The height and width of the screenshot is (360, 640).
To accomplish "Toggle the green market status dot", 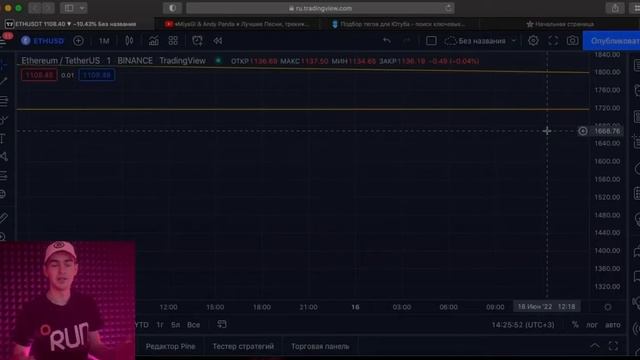I will [x=218, y=61].
